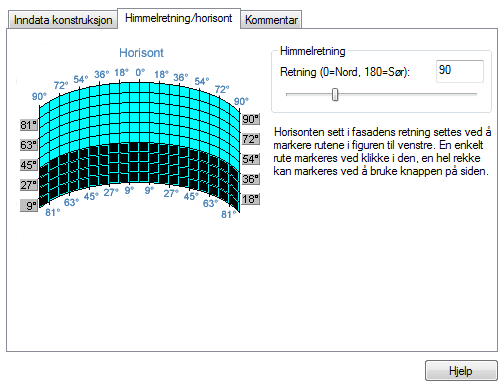Open the Kommentar tab
504x389 pixels.
271,20
